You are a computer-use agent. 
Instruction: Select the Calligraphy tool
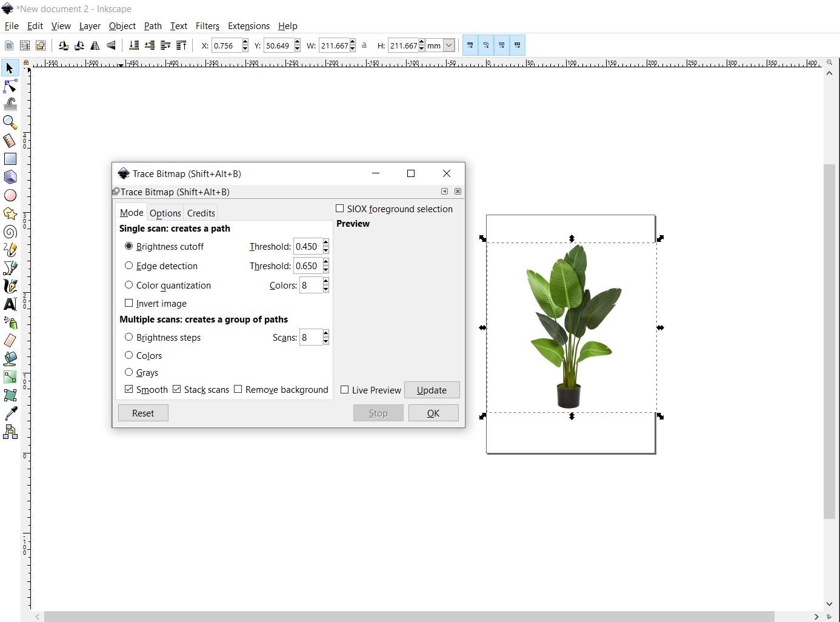[x=10, y=286]
